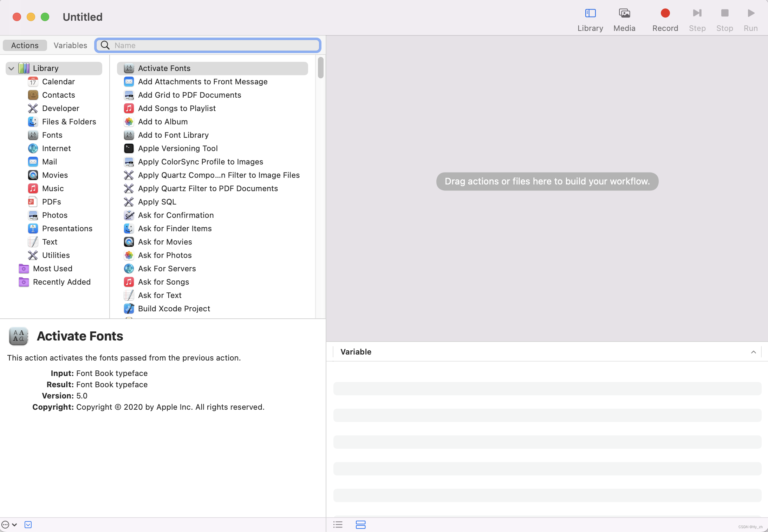The height and width of the screenshot is (532, 768).
Task: Select Files & Folders category
Action: pos(69,122)
